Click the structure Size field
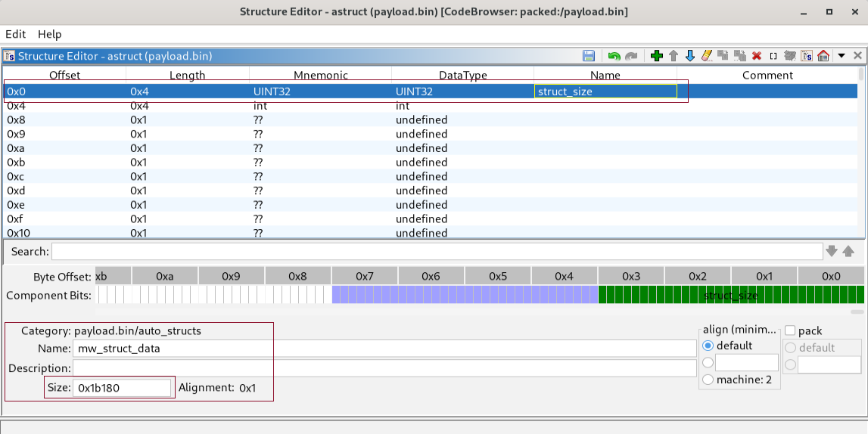 tap(122, 388)
